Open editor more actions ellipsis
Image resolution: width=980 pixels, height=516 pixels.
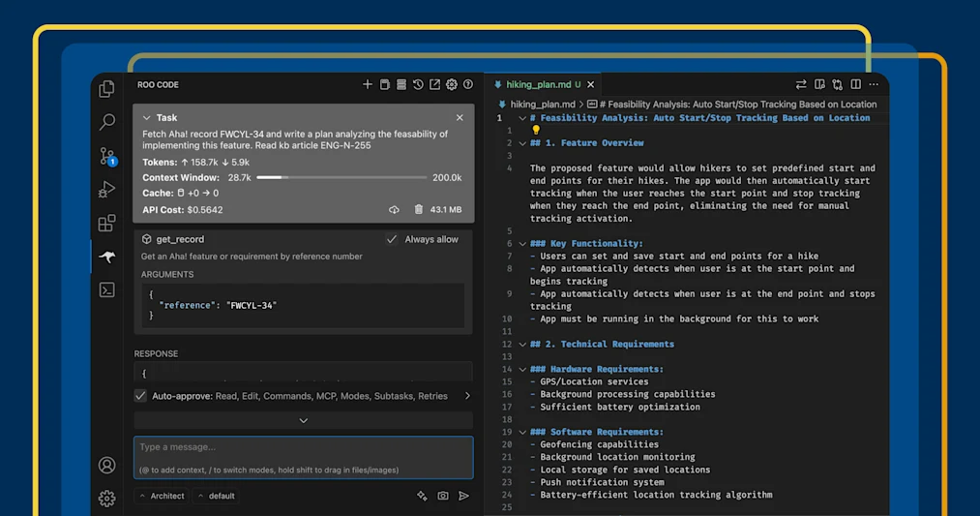click(x=874, y=84)
